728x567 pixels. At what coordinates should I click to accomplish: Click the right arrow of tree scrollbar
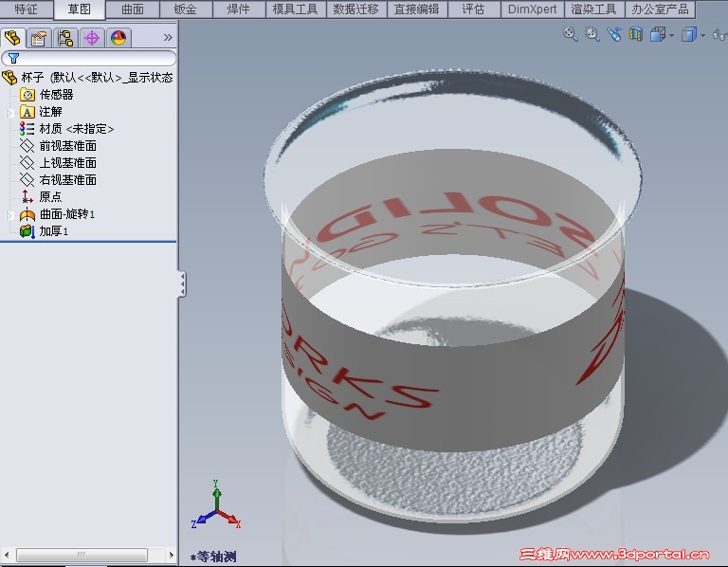pos(171,555)
